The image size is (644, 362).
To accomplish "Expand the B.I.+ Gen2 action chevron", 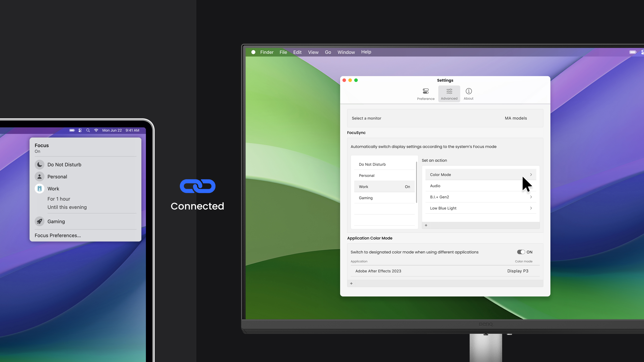I will tap(531, 197).
